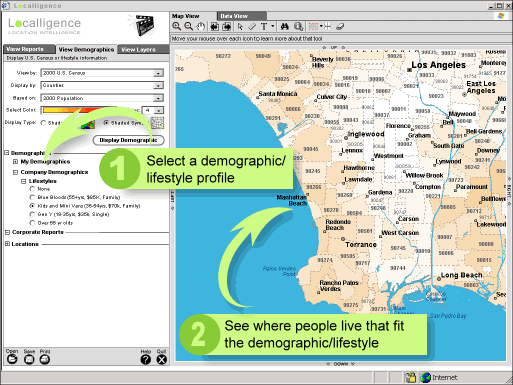Switch to the View Demographics tab

(86, 49)
